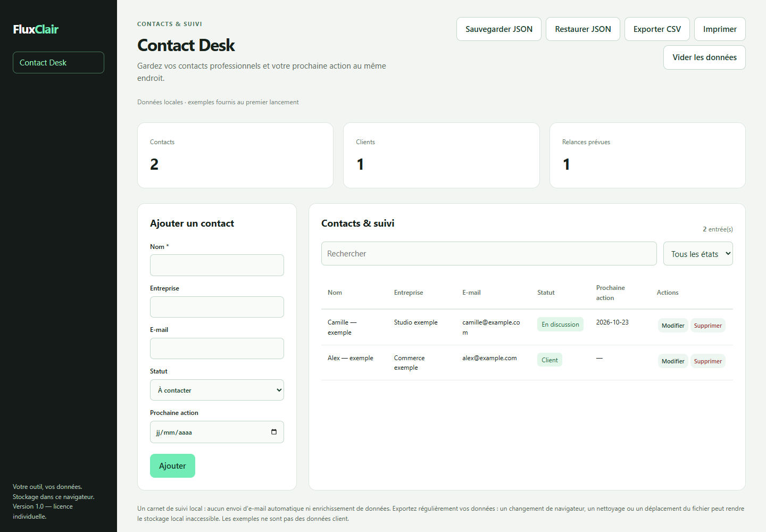Image resolution: width=766 pixels, height=532 pixels.
Task: Click the Studio exemple company cell
Action: pyautogui.click(x=416, y=322)
